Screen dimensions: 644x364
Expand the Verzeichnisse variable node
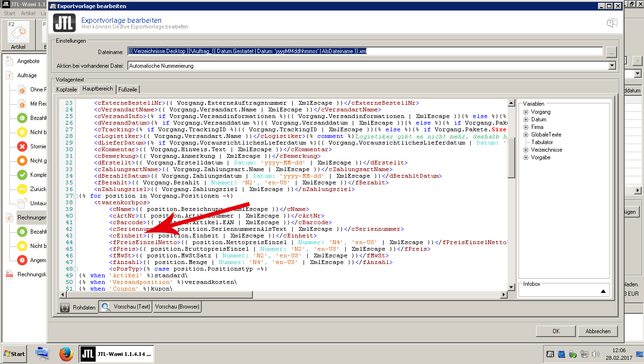coord(526,150)
